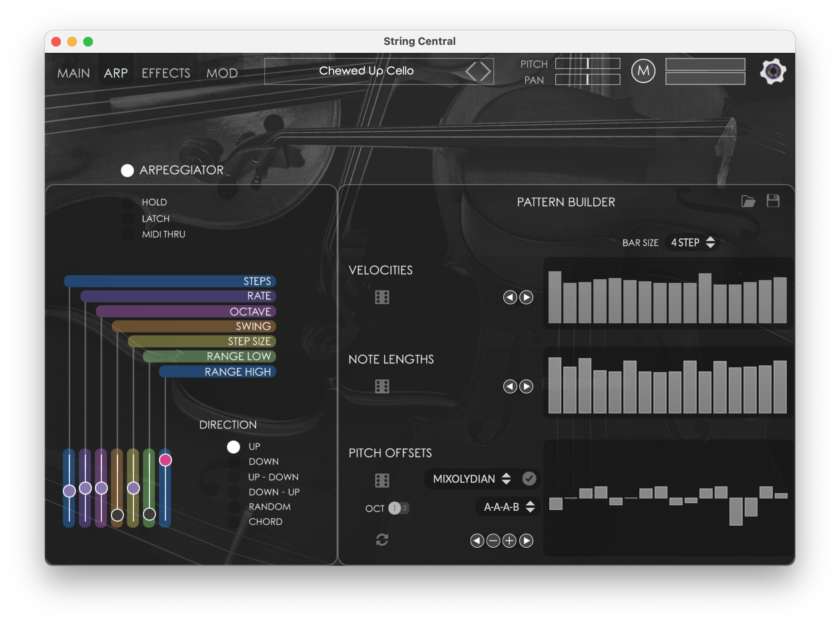Screen dimensions: 840x625
Task: Enable the Hold option
Action: 128,203
